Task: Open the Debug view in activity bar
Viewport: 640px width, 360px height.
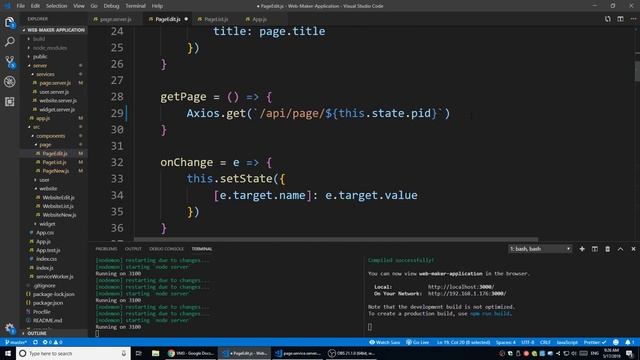Action: pos(9,81)
